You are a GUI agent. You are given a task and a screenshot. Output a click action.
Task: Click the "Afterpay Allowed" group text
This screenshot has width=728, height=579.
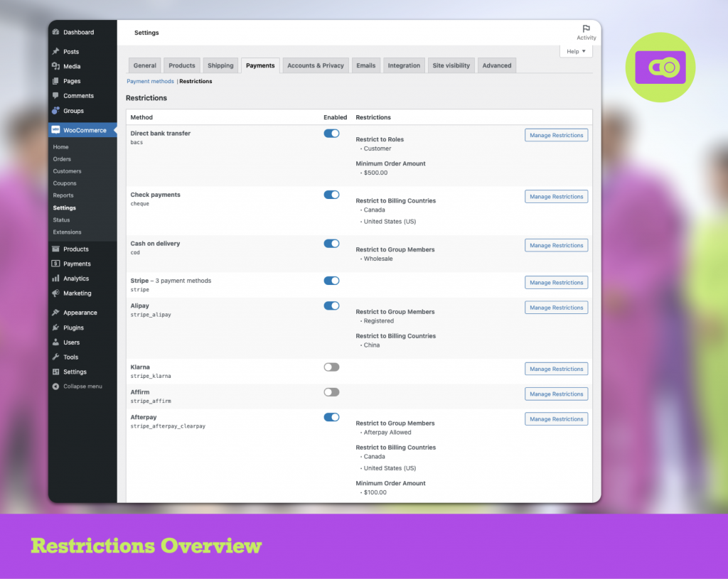click(x=387, y=433)
